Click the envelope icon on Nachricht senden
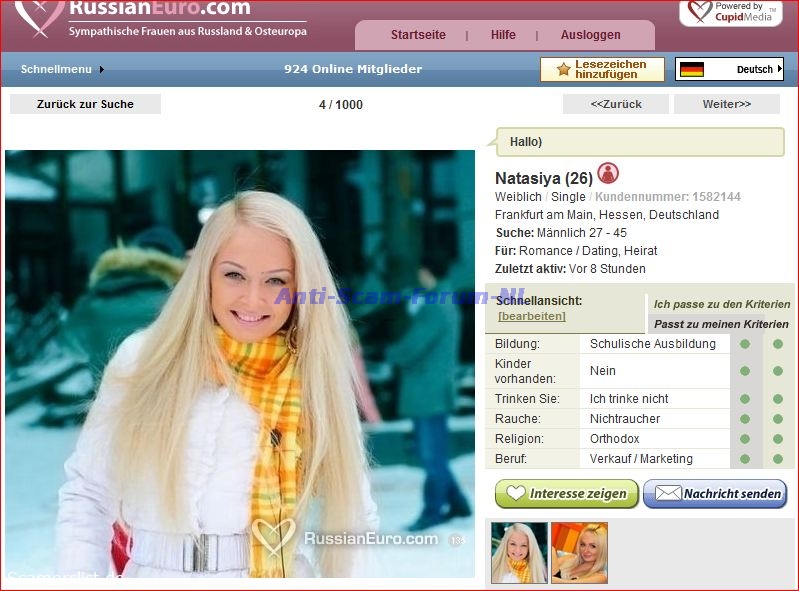 667,493
